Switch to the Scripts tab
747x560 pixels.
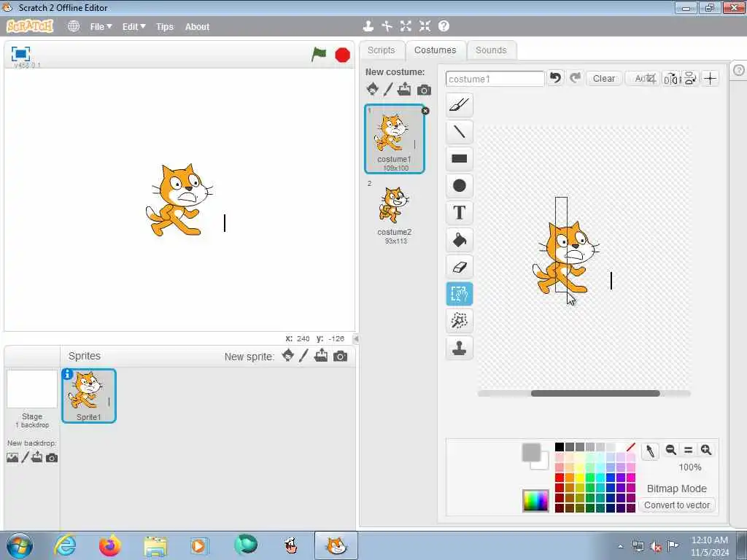pos(381,50)
